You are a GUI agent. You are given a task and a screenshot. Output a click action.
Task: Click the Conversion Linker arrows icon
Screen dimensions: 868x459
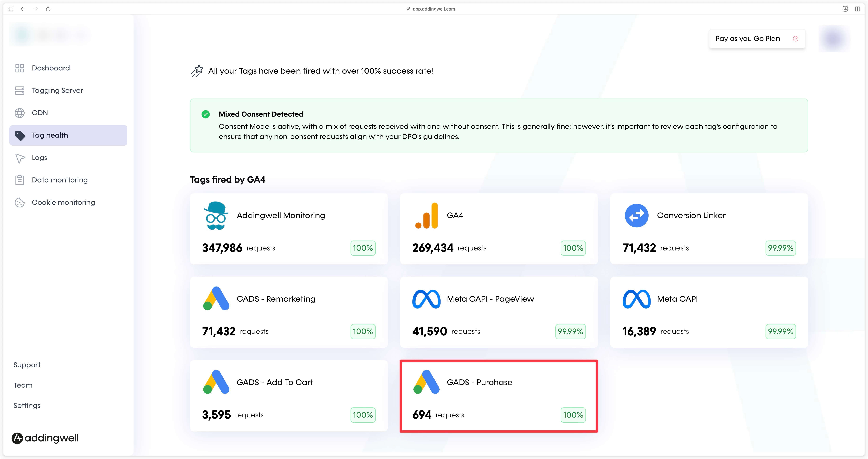pyautogui.click(x=637, y=215)
